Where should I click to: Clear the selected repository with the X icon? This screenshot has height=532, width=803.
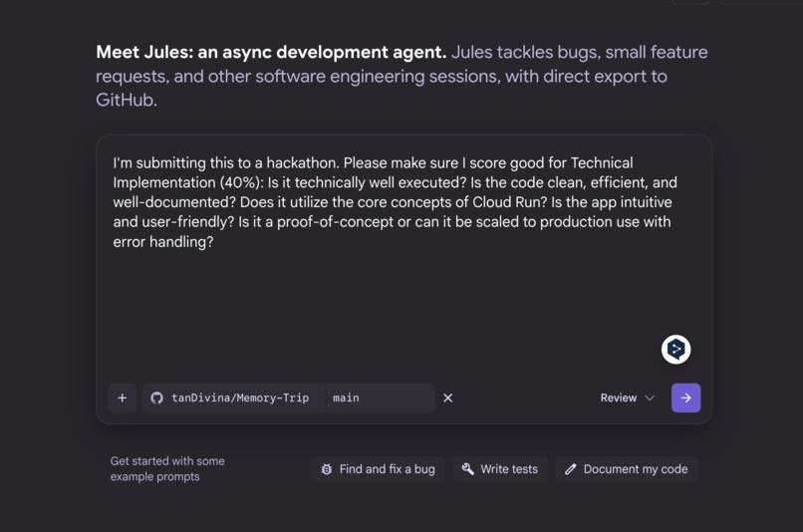coord(447,398)
